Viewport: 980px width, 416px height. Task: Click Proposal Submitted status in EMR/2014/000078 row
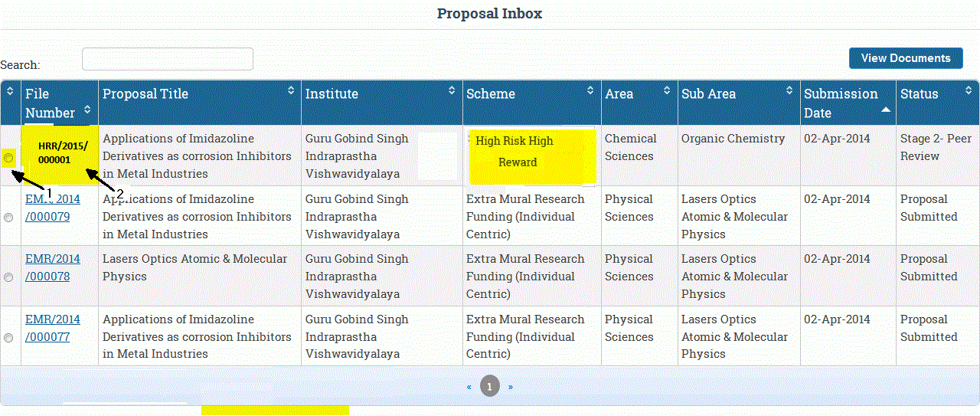929,267
